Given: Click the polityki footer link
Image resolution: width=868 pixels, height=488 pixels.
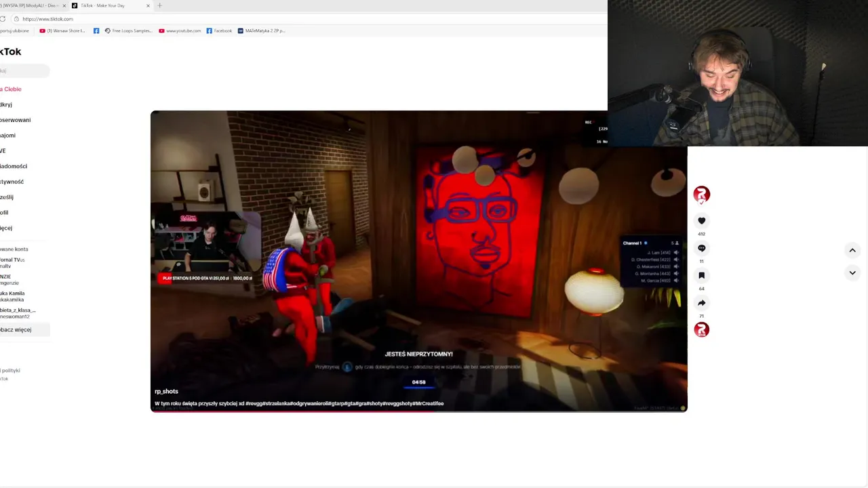Looking at the screenshot, I should 10,371.
